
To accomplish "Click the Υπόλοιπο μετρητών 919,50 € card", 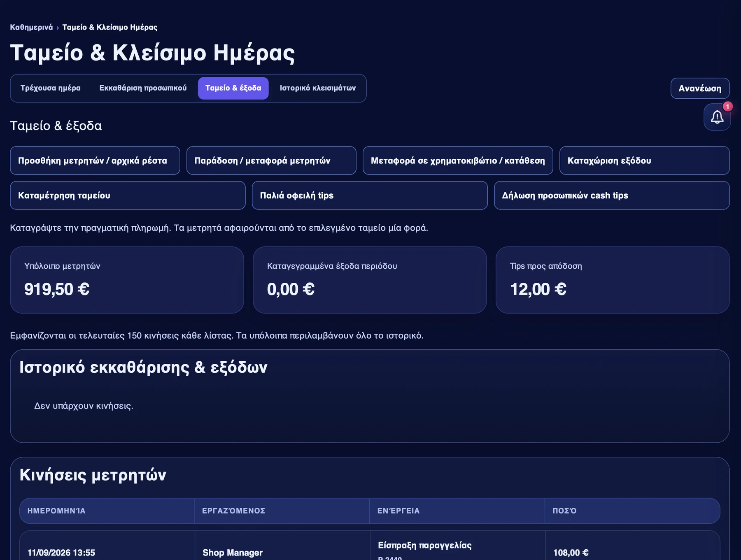I will 127,280.
